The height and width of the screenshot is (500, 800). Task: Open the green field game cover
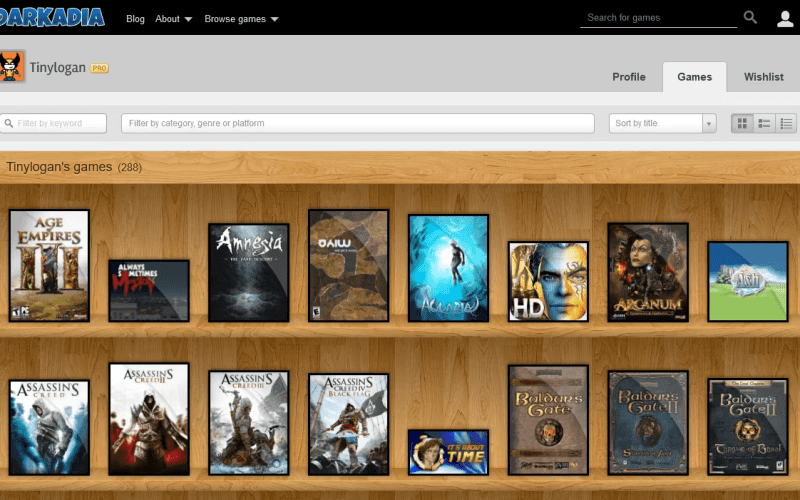(x=748, y=282)
